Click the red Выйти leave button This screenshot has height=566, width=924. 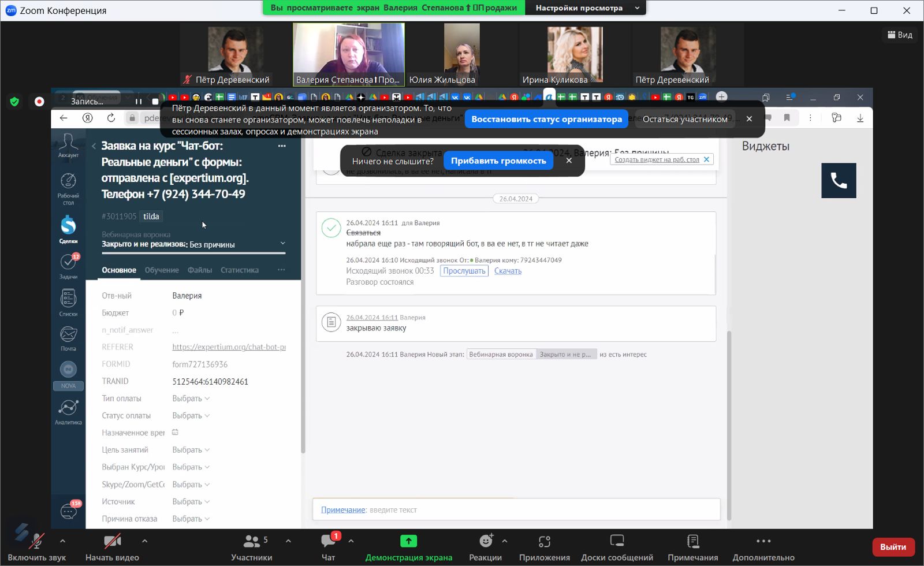(x=893, y=547)
